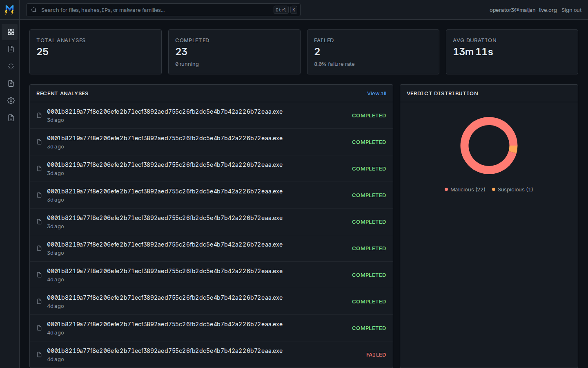Select the Malicious (22) legend entry

465,189
